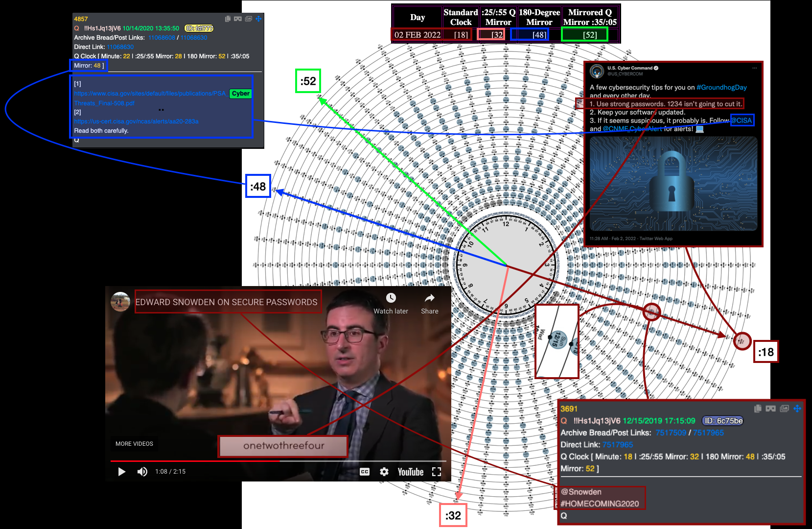Click the blue move arrows on post 4857
Image resolution: width=812 pixels, height=529 pixels.
coord(258,19)
